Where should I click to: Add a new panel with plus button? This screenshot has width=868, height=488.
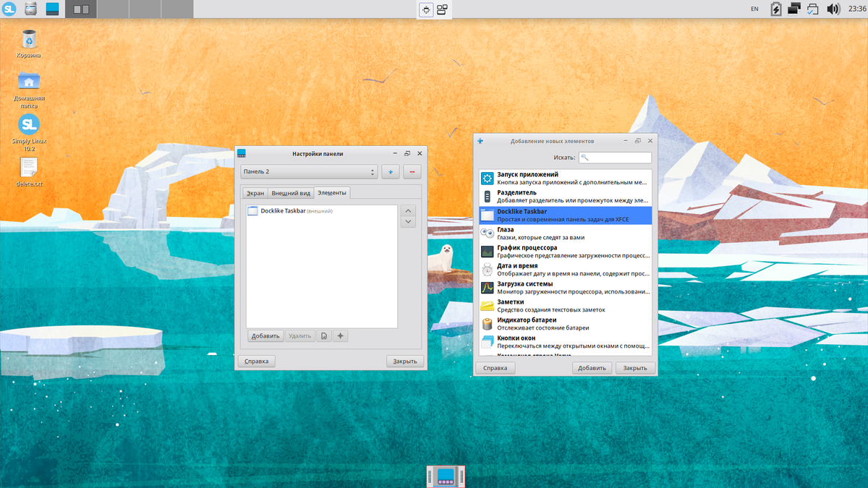[x=391, y=172]
